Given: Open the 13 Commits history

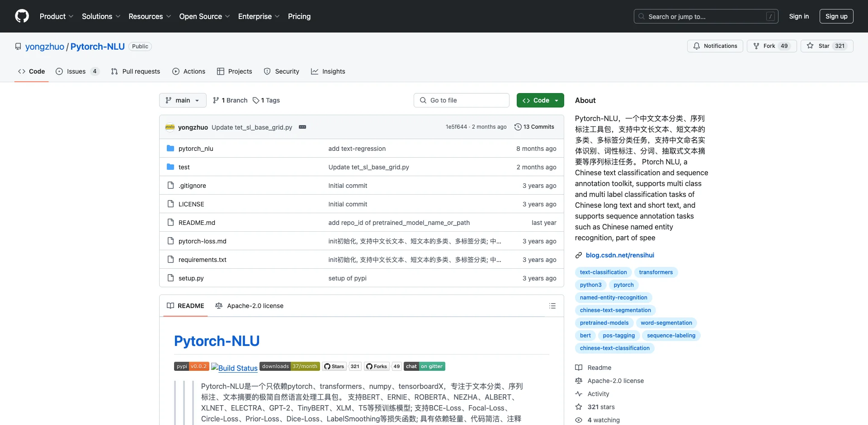Looking at the screenshot, I should point(534,127).
